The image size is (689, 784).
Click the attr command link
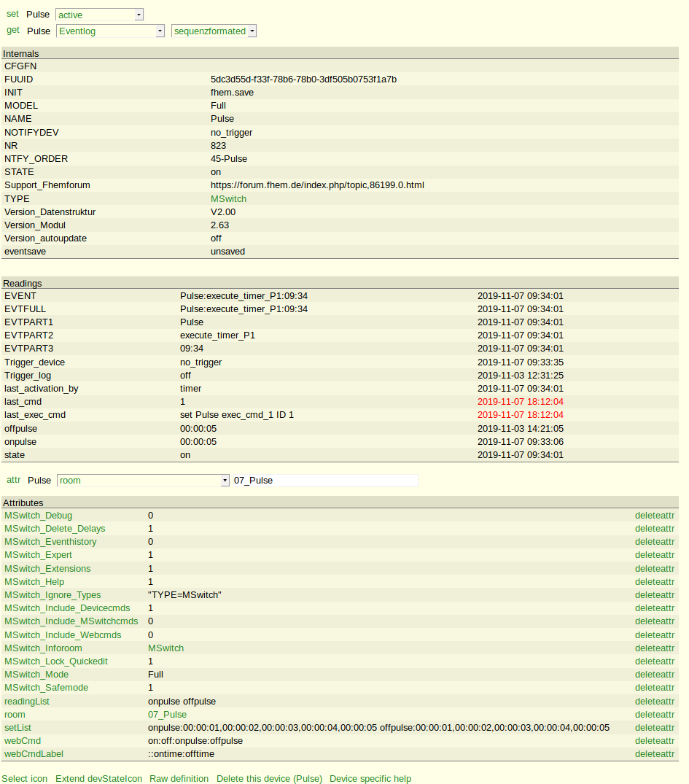coord(14,480)
